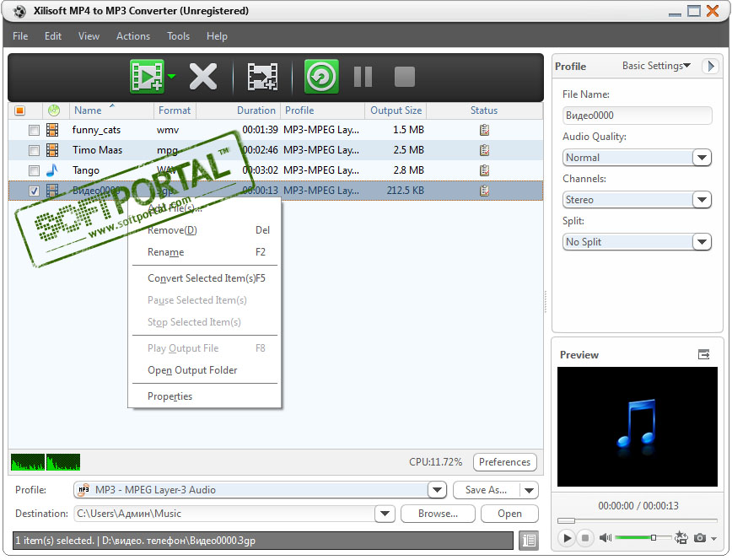This screenshot has width=732, height=560.
Task: Uncheck the Видео0000 checkbox
Action: [34, 191]
